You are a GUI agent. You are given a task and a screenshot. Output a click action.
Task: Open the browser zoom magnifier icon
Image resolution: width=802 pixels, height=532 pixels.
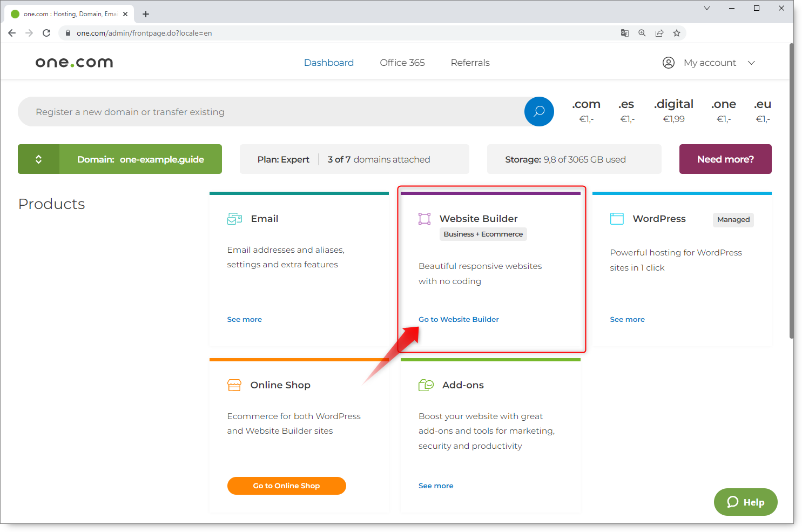coord(642,33)
